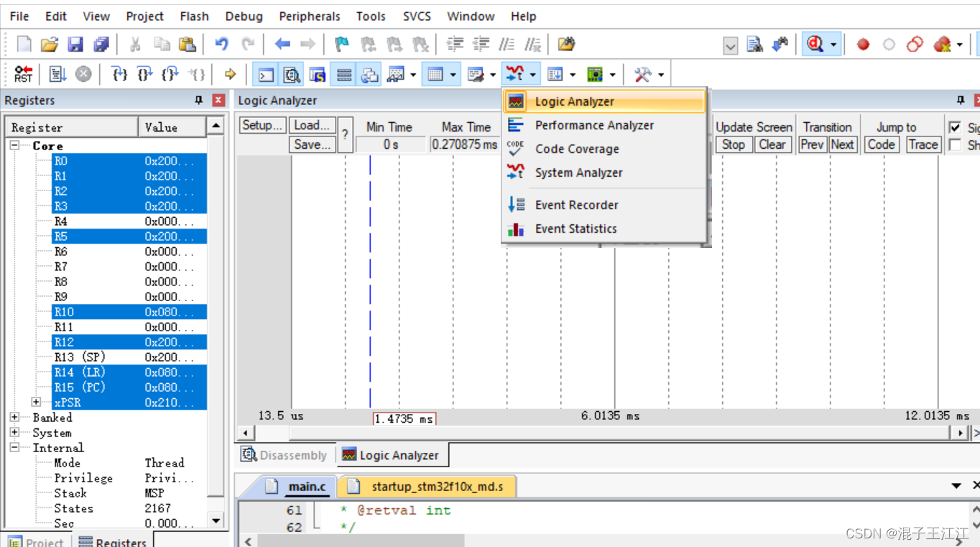
Task: Click the Load... button
Action: click(x=313, y=125)
